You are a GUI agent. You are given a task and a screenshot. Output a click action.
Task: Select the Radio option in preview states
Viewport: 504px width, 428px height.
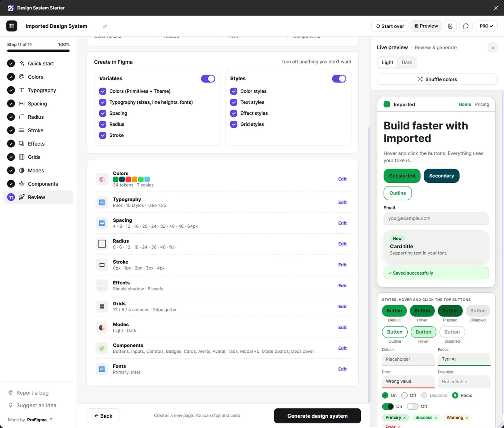[x=455, y=396]
